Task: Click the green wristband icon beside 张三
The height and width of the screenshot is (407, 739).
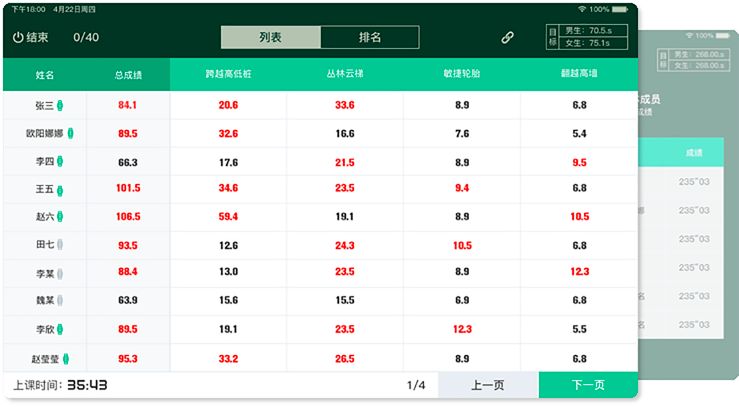Action: (x=60, y=105)
